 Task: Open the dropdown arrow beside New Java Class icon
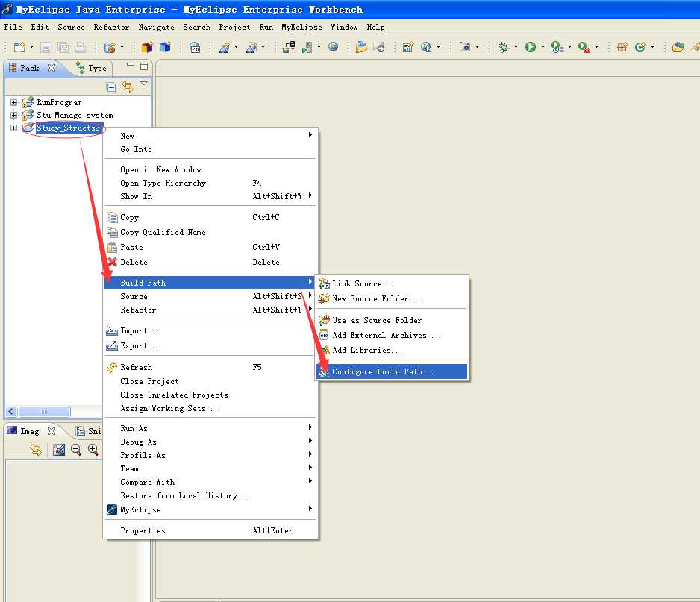click(x=652, y=47)
